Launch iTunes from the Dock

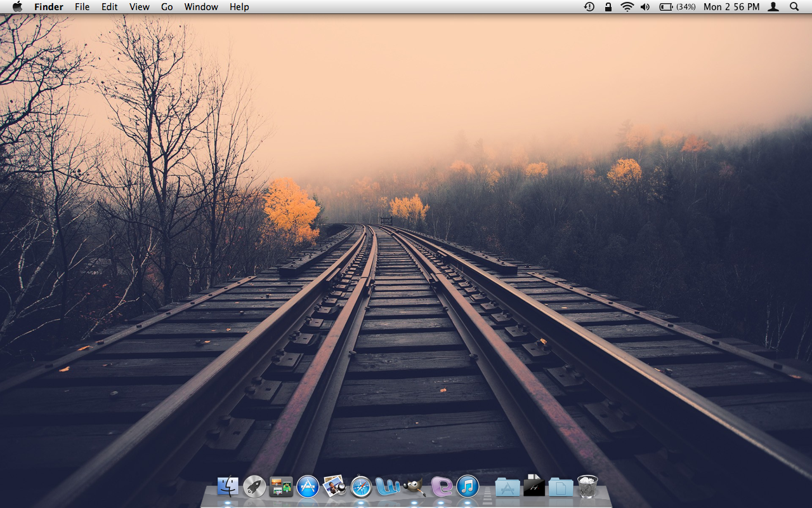pyautogui.click(x=468, y=487)
